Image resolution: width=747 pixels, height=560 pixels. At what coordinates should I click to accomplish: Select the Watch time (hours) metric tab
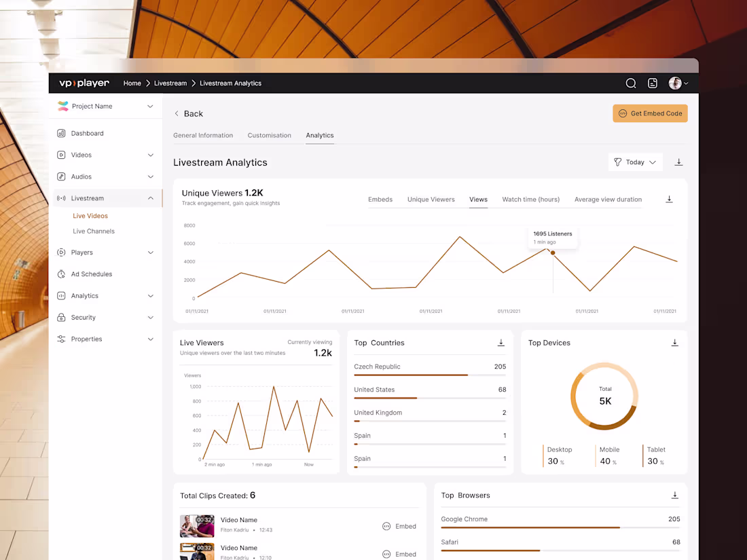point(530,199)
